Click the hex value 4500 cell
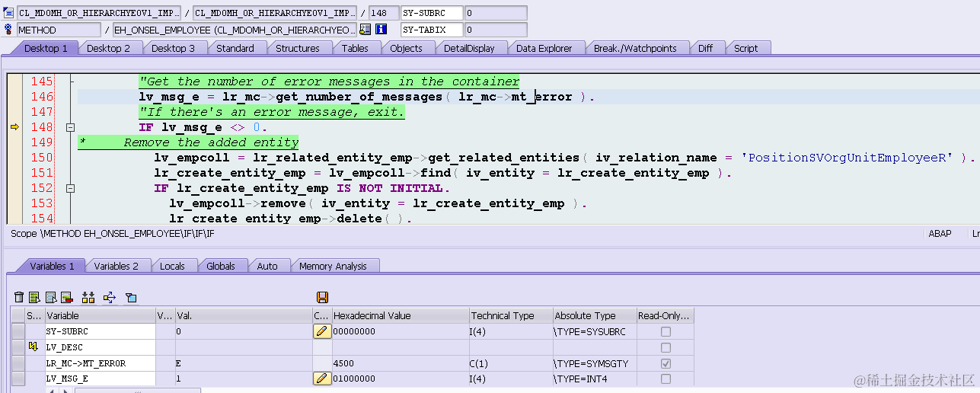Viewport: 980px width, 393px height. (401, 363)
